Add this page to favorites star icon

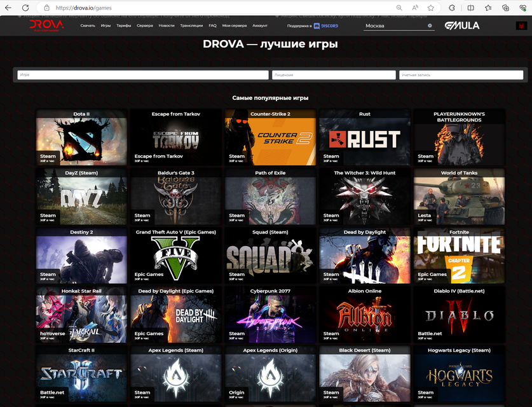431,8
